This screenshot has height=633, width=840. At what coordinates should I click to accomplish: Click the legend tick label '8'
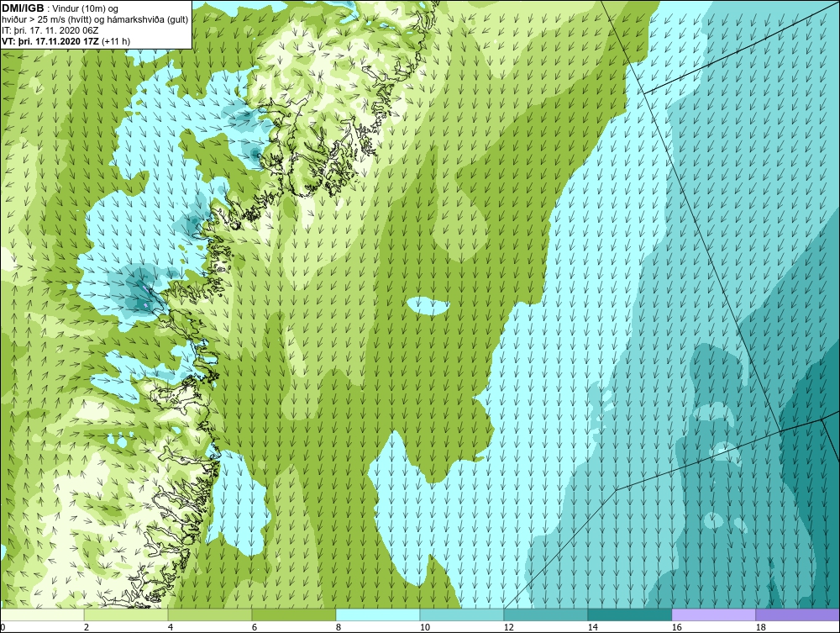click(x=338, y=627)
